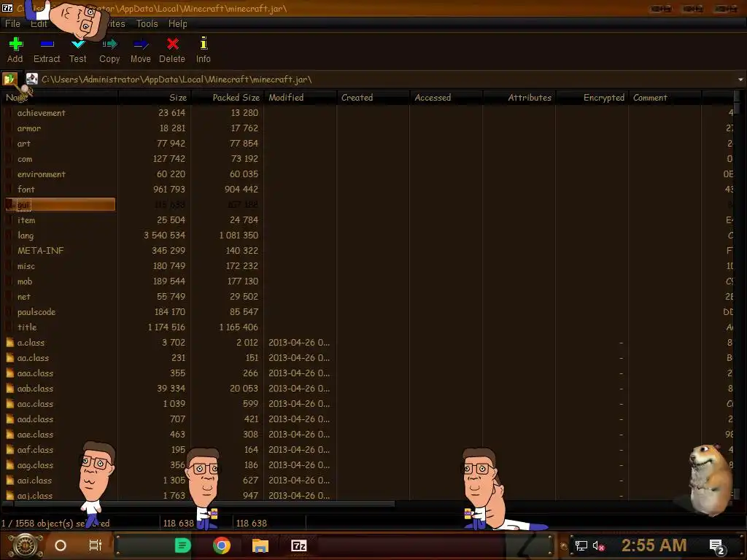Click the Info toolbar icon
This screenshot has height=560, width=747.
click(x=204, y=43)
